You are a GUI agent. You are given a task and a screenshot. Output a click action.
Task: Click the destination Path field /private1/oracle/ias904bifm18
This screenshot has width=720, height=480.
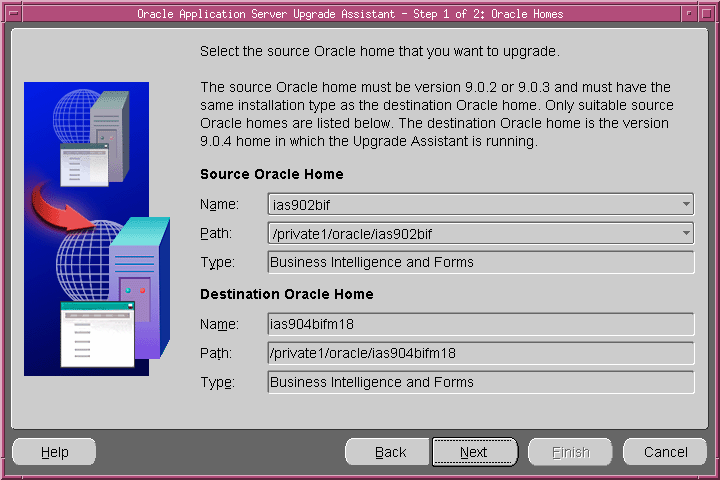click(481, 353)
